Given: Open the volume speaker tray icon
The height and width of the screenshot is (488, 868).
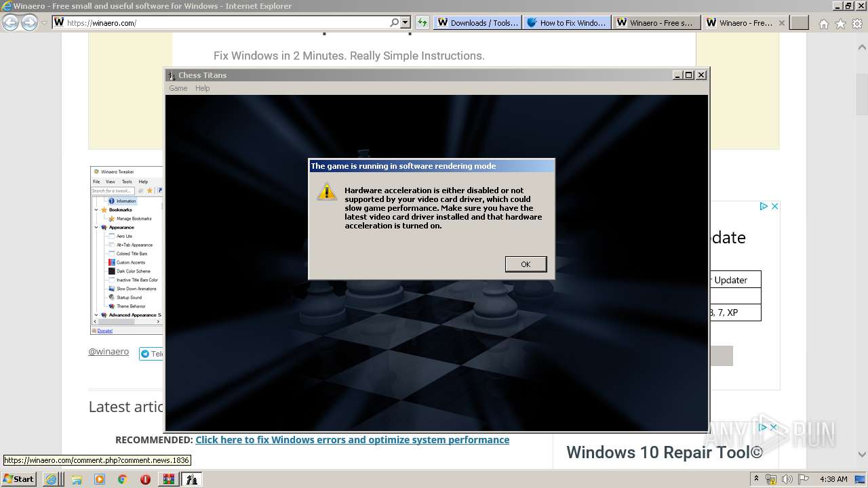Looking at the screenshot, I should click(788, 479).
